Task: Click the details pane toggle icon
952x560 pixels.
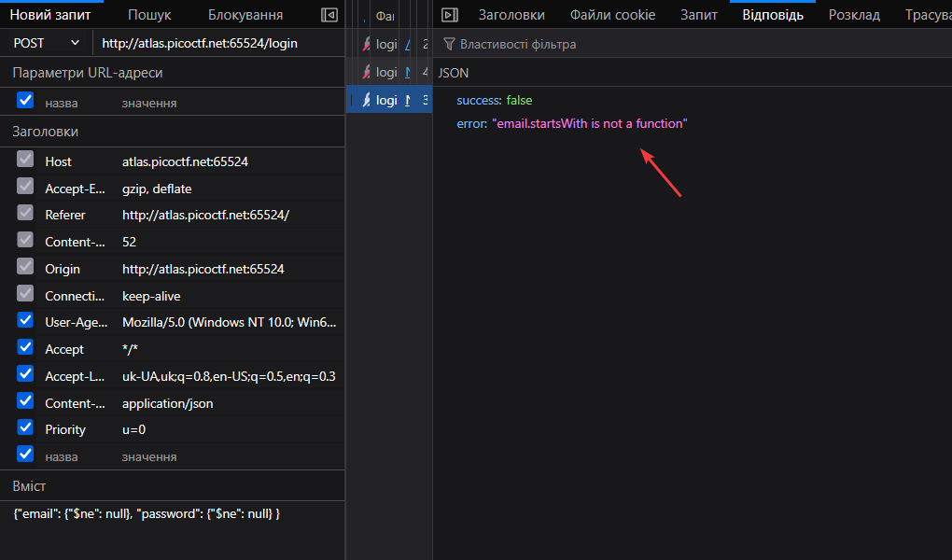Action: (449, 15)
